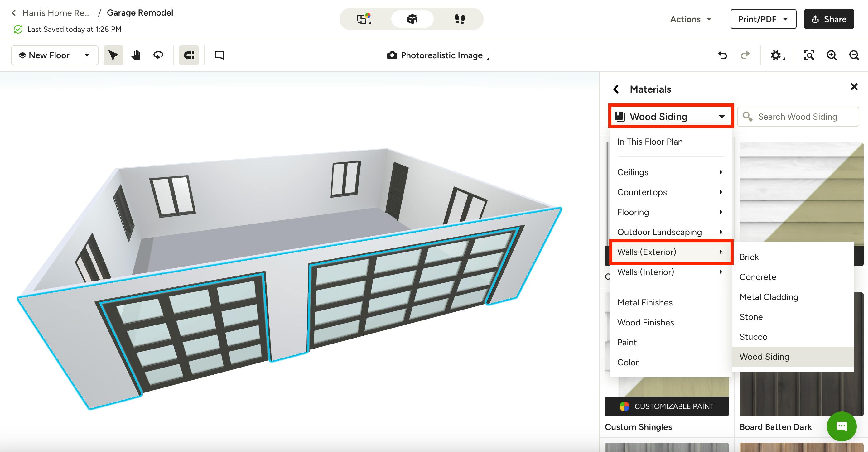The image size is (868, 452).
Task: Switch to walkthrough footsteps view
Action: coord(460,19)
